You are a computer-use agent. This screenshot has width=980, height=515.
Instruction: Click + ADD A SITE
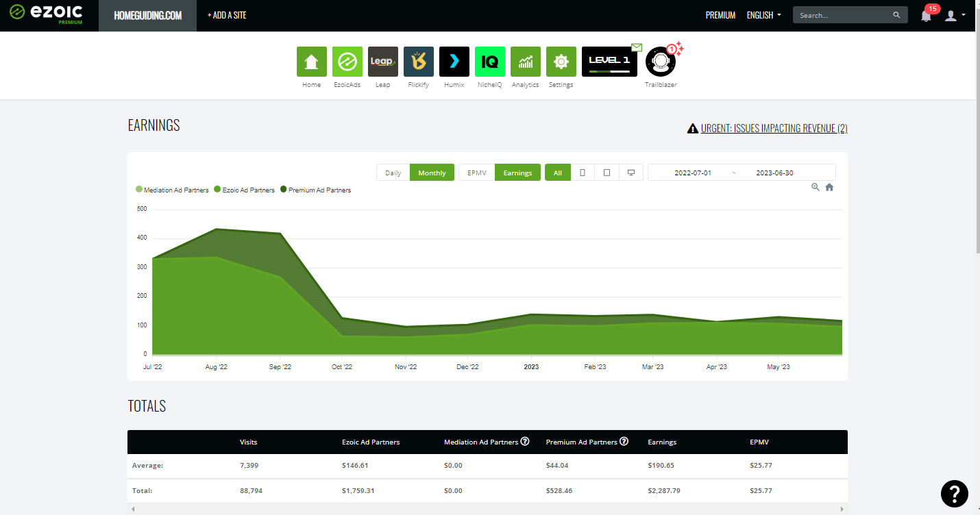pyautogui.click(x=227, y=15)
